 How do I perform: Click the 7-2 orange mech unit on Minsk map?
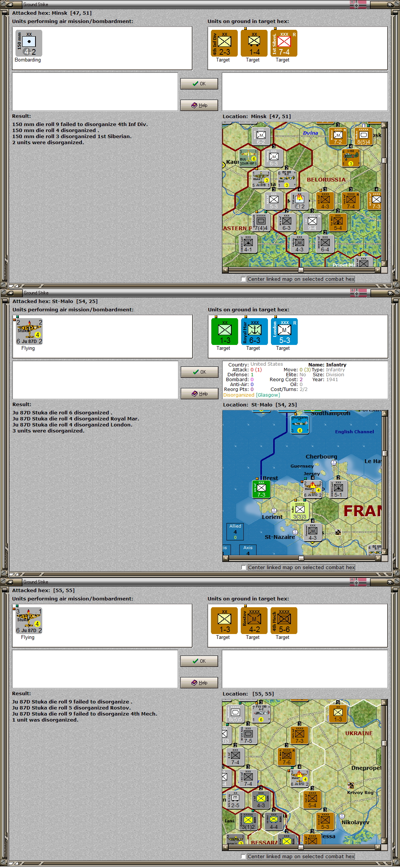pyautogui.click(x=338, y=136)
